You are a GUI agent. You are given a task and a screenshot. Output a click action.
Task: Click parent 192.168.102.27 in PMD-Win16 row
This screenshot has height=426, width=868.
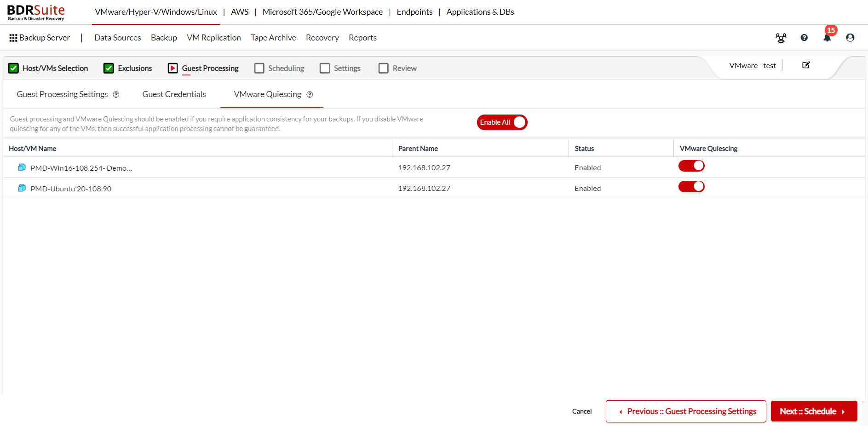coord(424,167)
